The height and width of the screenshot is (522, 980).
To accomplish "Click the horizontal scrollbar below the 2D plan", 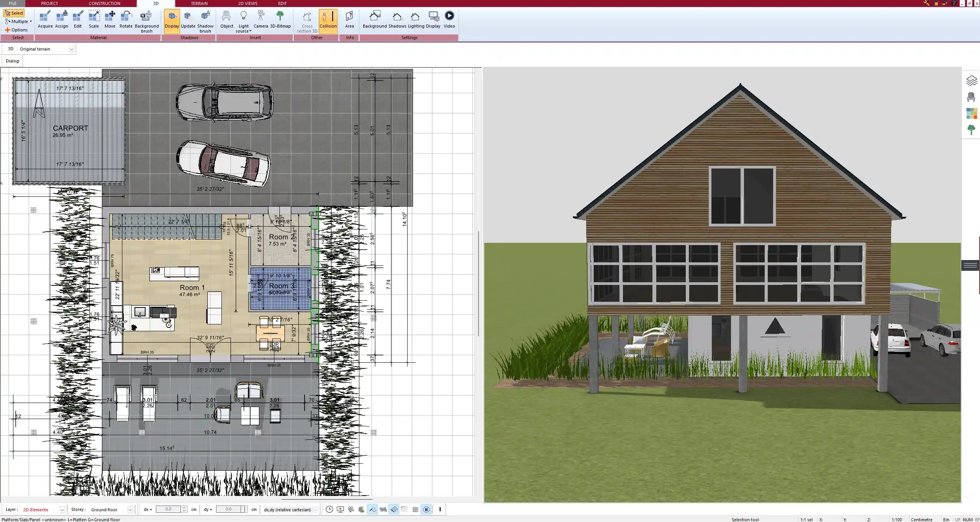I will pyautogui.click(x=327, y=499).
